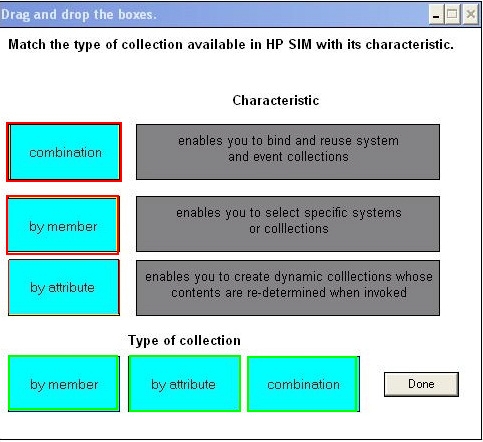Screen dimensions: 483x442
Task: Click the 'create dynamic collections' characteristic box
Action: (288, 288)
